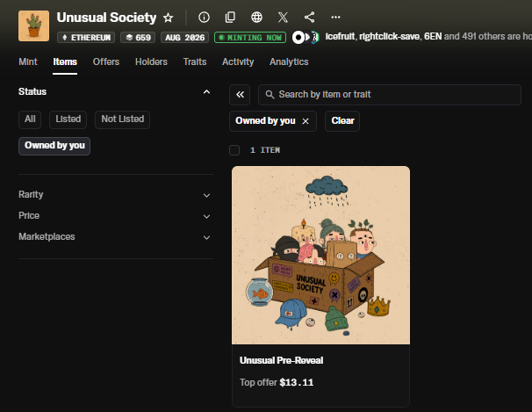This screenshot has width=532, height=412.
Task: Click the Minting Now status badge
Action: [250, 37]
